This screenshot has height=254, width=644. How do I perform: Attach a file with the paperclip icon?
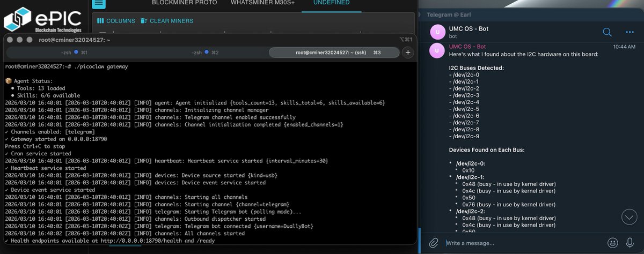click(434, 243)
